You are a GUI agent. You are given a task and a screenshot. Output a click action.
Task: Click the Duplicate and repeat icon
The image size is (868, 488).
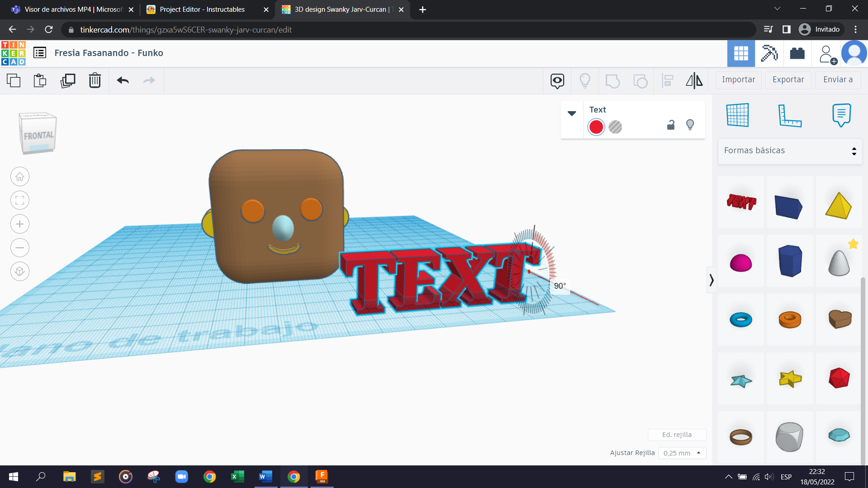(x=68, y=80)
